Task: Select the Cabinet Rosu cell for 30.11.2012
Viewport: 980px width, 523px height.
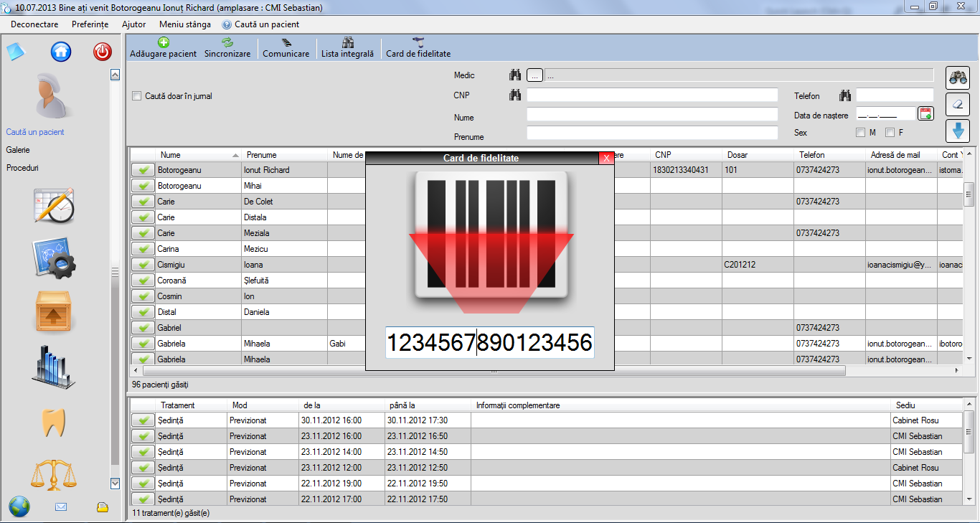Action: (x=926, y=420)
